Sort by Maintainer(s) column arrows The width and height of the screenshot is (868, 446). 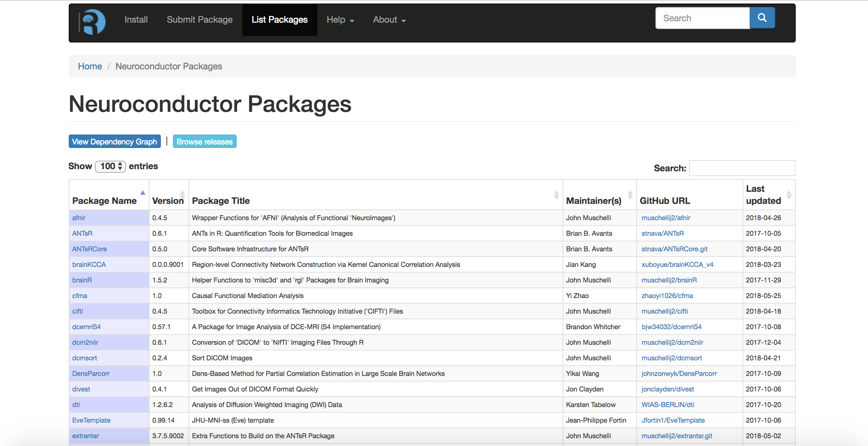click(x=630, y=195)
